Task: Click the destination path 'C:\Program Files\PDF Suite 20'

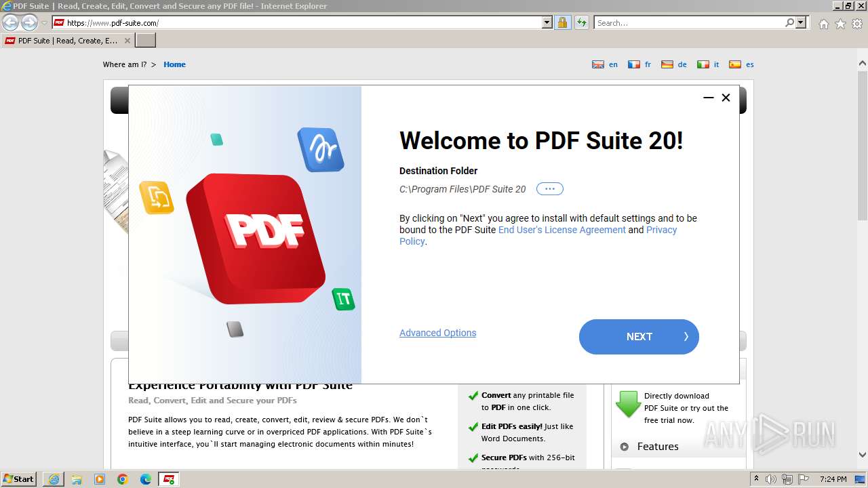Action: pos(462,189)
